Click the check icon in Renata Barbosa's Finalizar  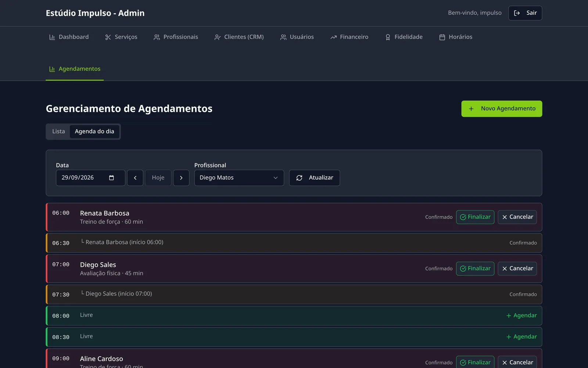(x=463, y=217)
